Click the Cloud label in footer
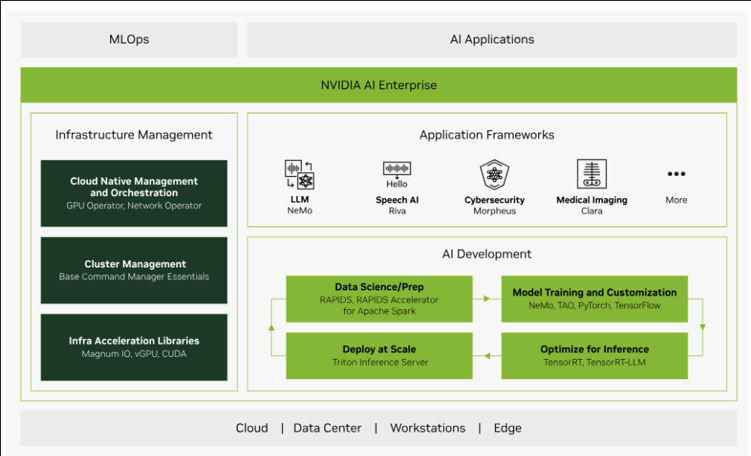Viewport: 751px width, 456px height. point(252,428)
